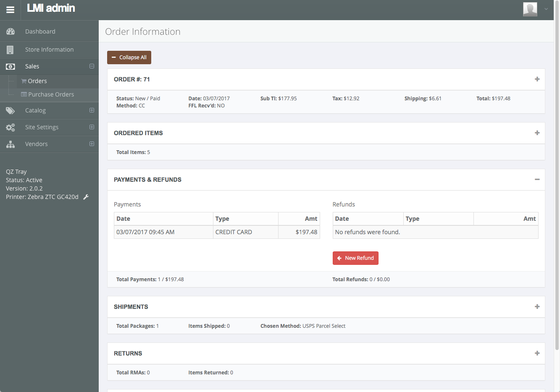Open Site Settings in the sidebar
The width and height of the screenshot is (560, 392).
coord(42,127)
